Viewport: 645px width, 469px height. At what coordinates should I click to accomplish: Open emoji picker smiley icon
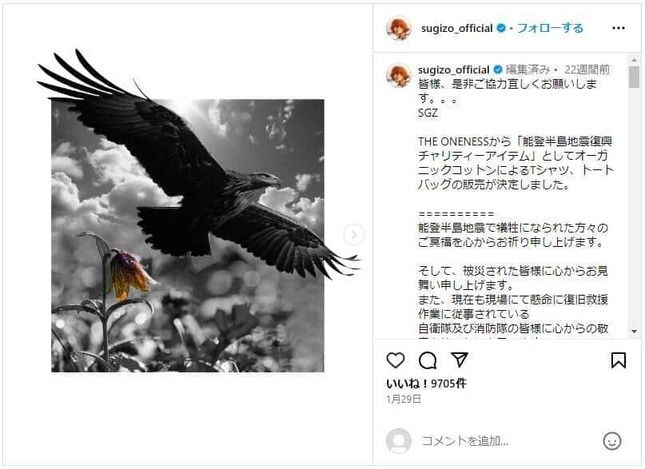pyautogui.click(x=612, y=441)
